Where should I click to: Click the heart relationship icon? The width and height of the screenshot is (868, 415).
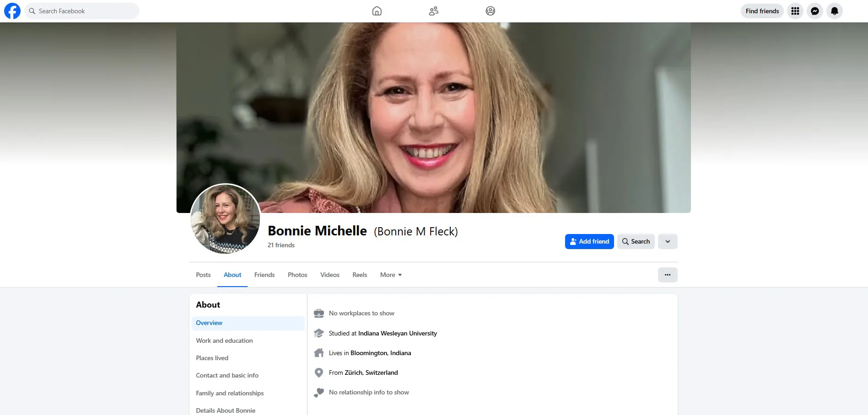tap(319, 393)
